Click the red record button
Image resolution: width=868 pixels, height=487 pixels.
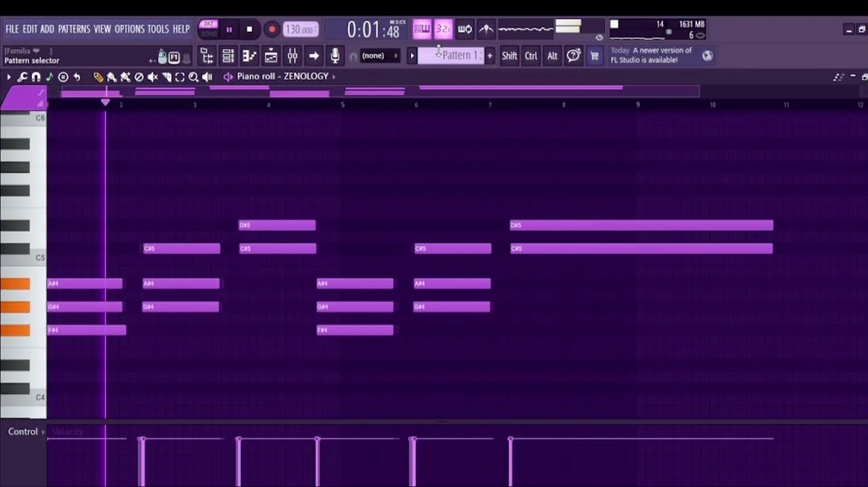click(x=272, y=30)
